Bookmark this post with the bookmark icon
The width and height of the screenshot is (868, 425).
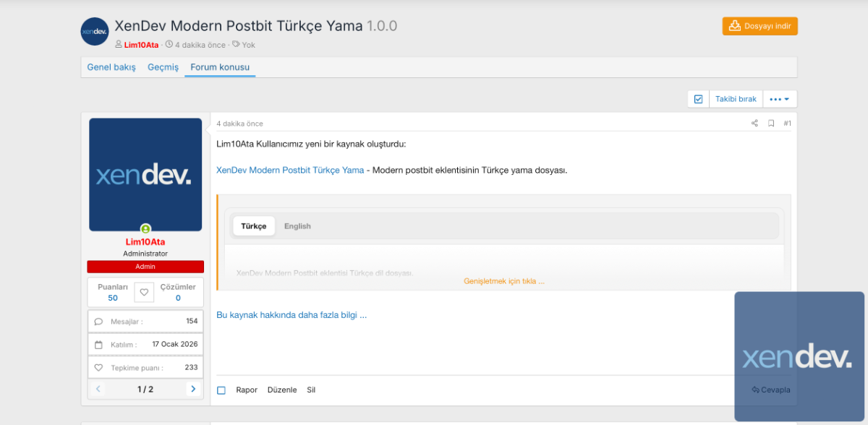pyautogui.click(x=771, y=124)
